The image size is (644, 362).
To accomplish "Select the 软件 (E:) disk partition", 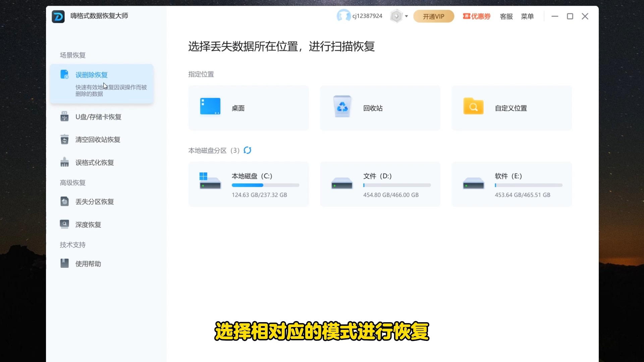I will tap(512, 184).
